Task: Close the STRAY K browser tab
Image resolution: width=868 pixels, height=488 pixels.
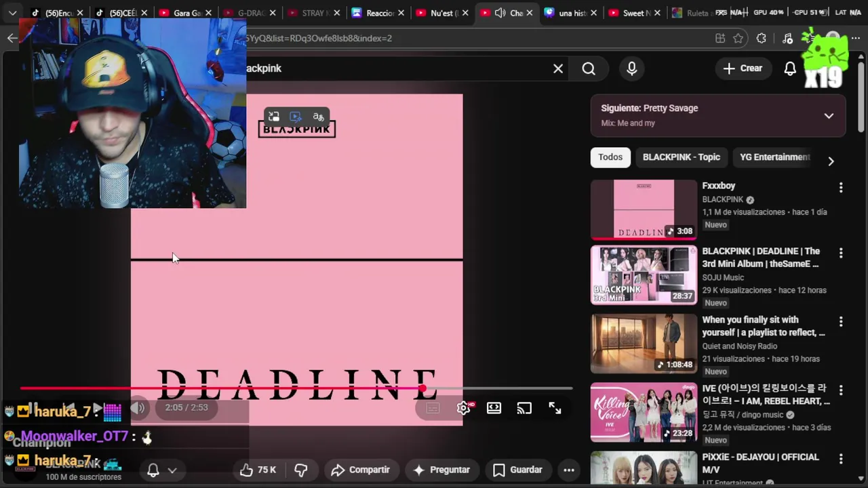Action: click(x=336, y=13)
